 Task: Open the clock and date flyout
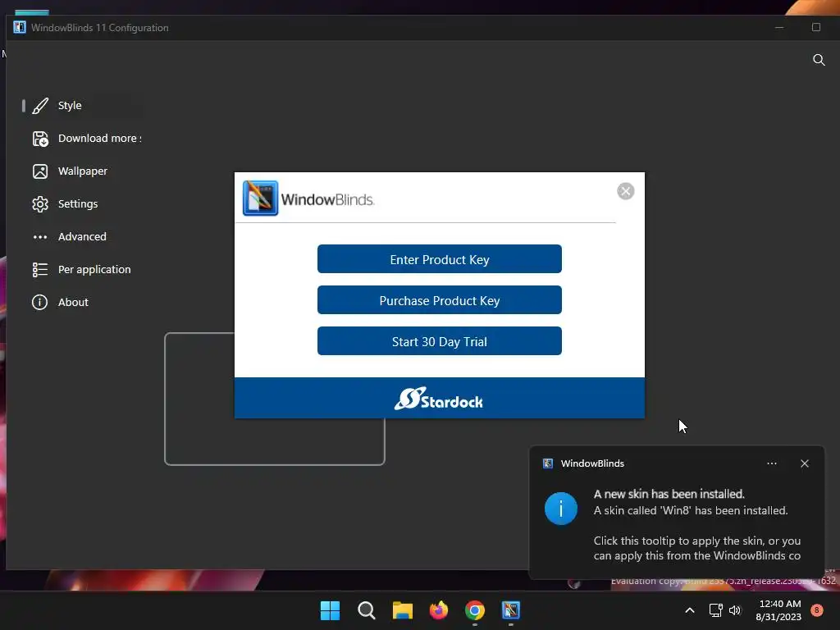(779, 610)
